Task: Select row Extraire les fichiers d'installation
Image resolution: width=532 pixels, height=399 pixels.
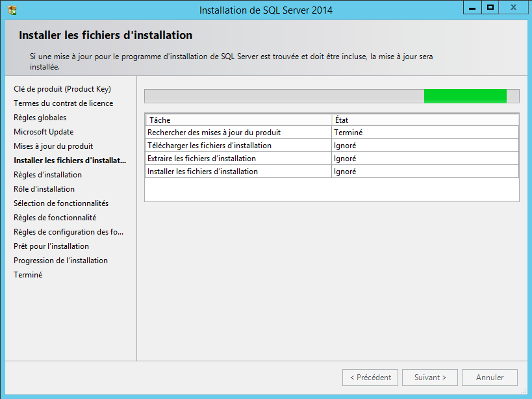Action: point(332,159)
